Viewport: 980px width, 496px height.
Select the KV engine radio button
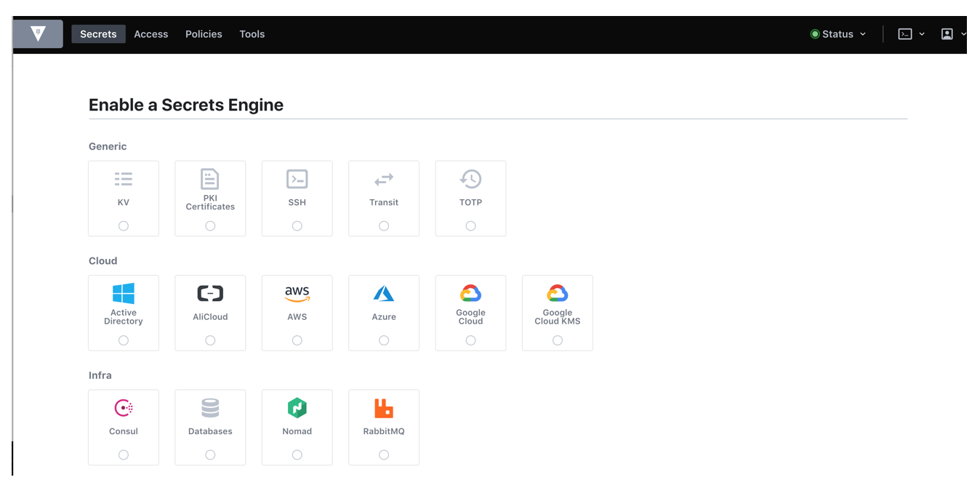pyautogui.click(x=123, y=224)
